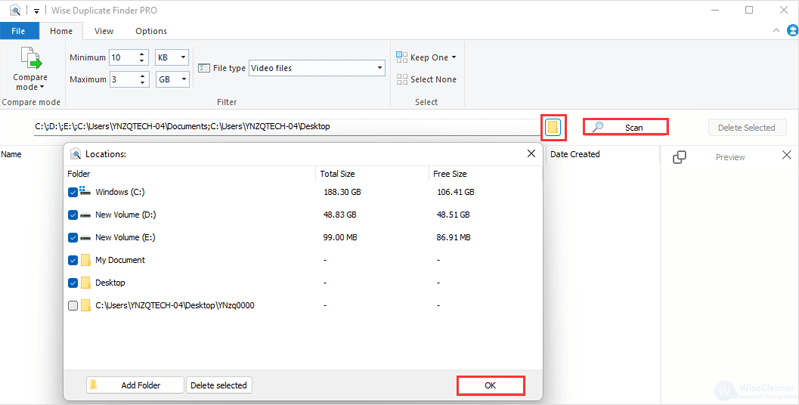This screenshot has width=799, height=405.
Task: Open the File type Video files dropdown
Action: [x=317, y=68]
